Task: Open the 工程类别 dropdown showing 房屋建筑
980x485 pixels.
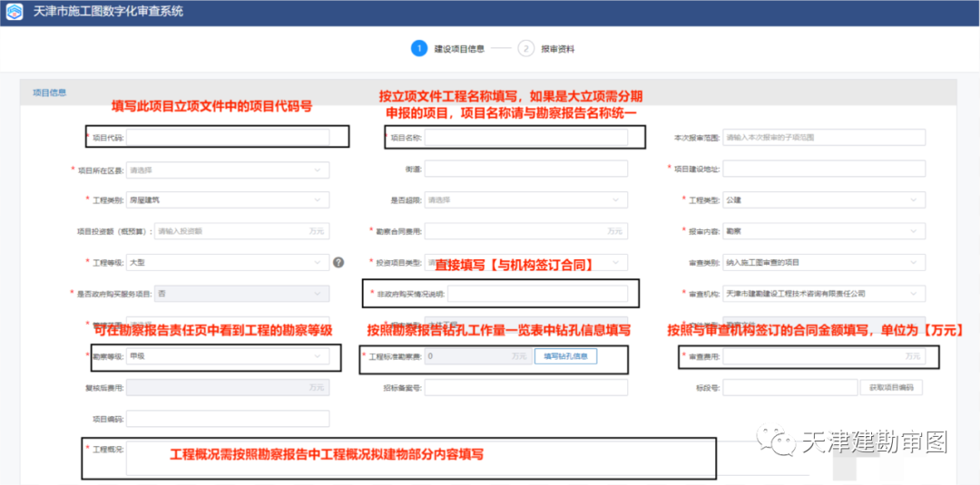Action: [228, 199]
